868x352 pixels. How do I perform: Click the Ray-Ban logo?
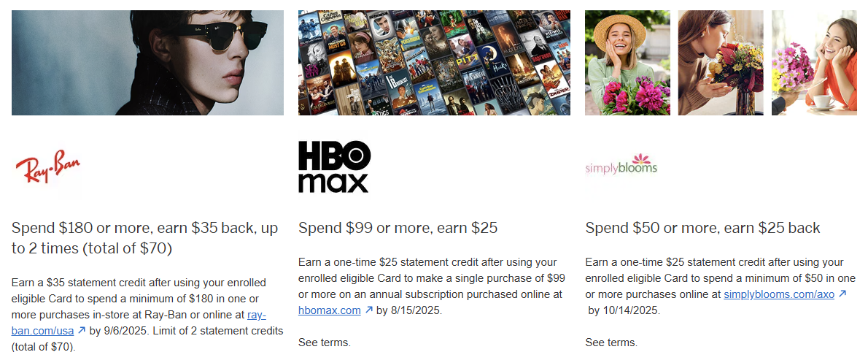point(47,169)
